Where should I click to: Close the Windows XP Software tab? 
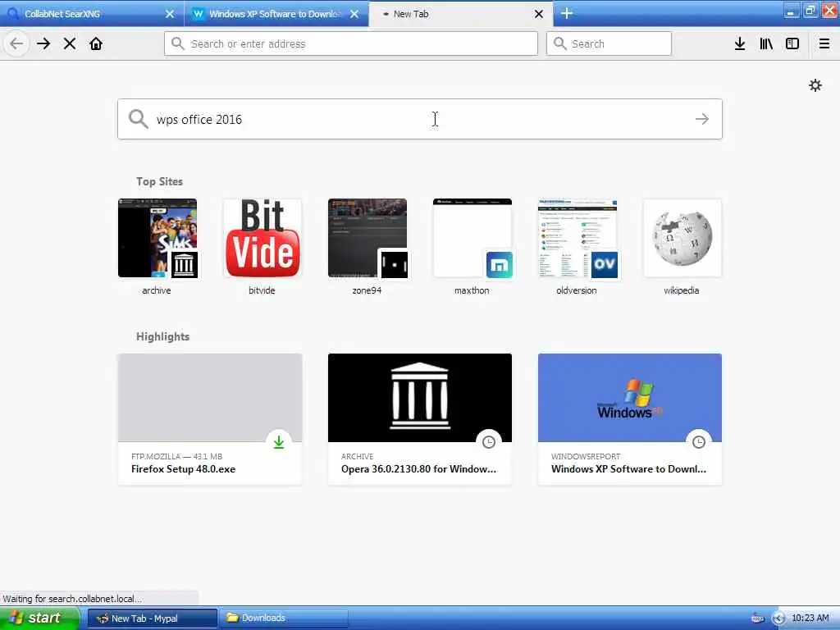[x=354, y=14]
